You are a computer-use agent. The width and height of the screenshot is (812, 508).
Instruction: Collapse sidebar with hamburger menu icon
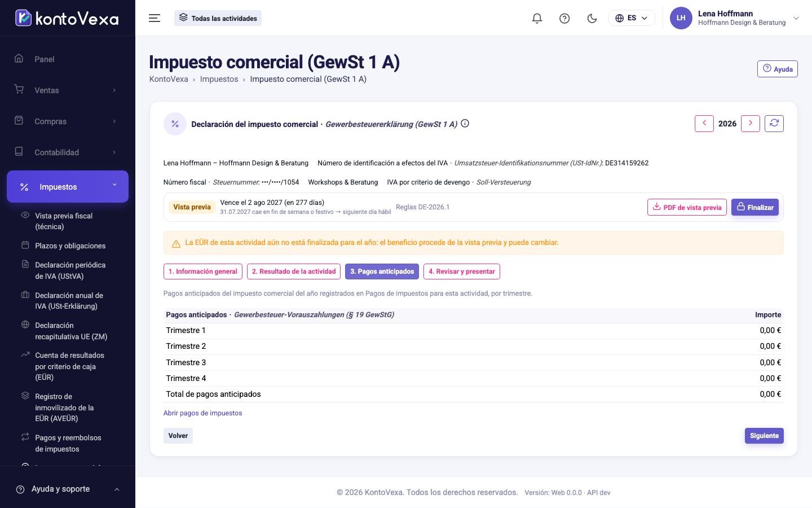coord(155,18)
